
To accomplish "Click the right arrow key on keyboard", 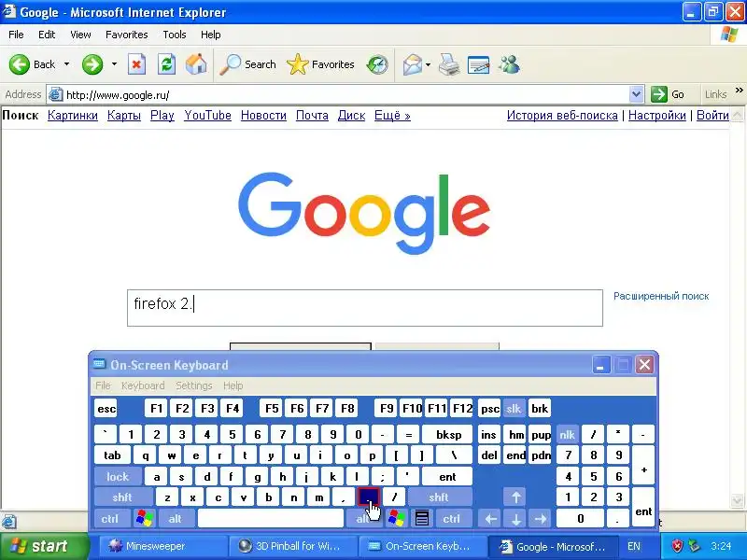I will [x=541, y=519].
